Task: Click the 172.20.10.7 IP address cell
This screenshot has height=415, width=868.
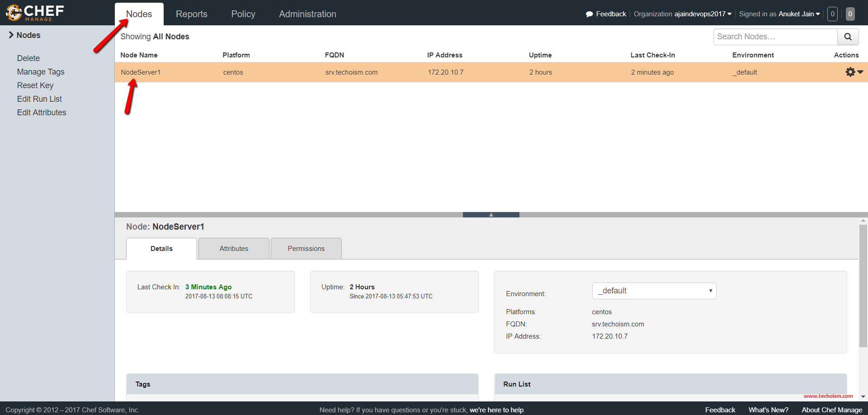Action: [446, 72]
